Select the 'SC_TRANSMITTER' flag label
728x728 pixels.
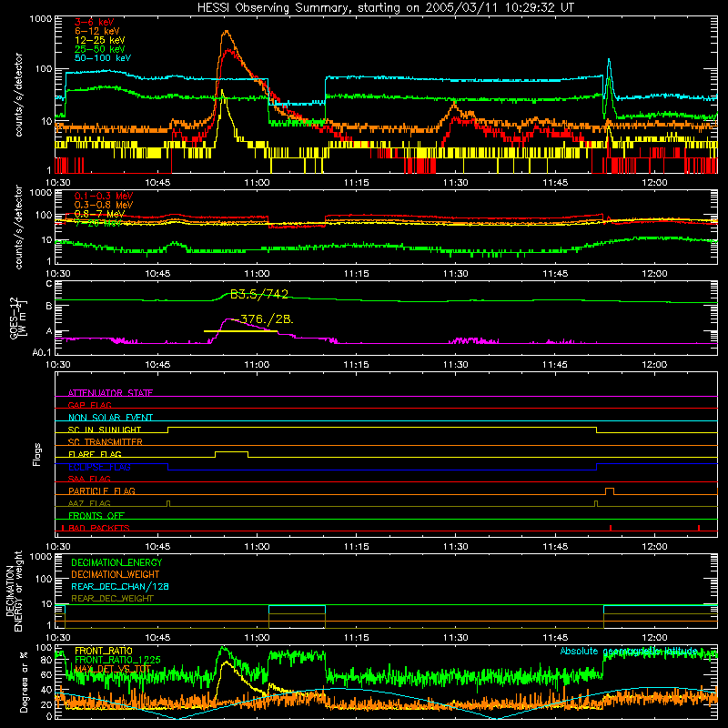(x=106, y=441)
